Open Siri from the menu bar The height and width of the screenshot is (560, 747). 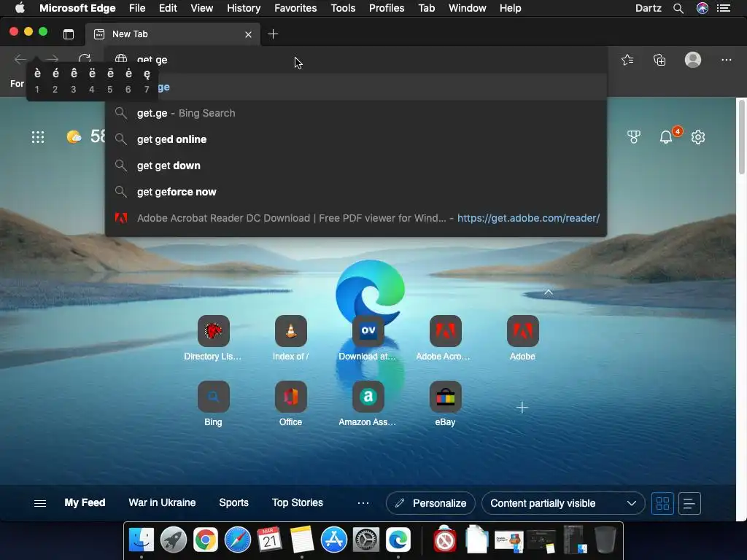pyautogui.click(x=703, y=8)
